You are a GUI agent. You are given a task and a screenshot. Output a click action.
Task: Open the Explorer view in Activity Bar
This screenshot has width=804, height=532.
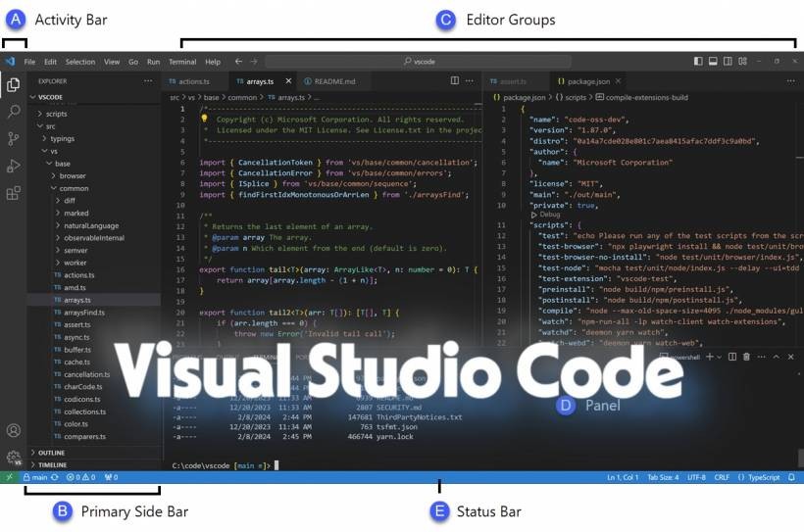(x=14, y=84)
